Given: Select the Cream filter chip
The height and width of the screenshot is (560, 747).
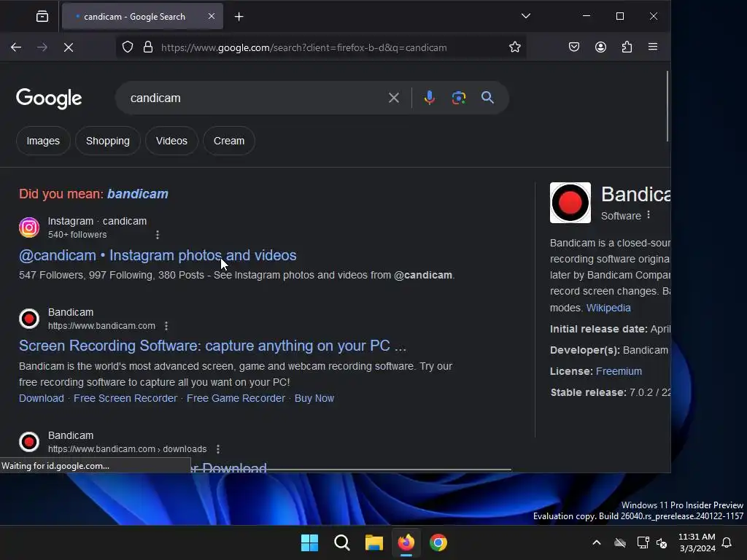Looking at the screenshot, I should 229,141.
